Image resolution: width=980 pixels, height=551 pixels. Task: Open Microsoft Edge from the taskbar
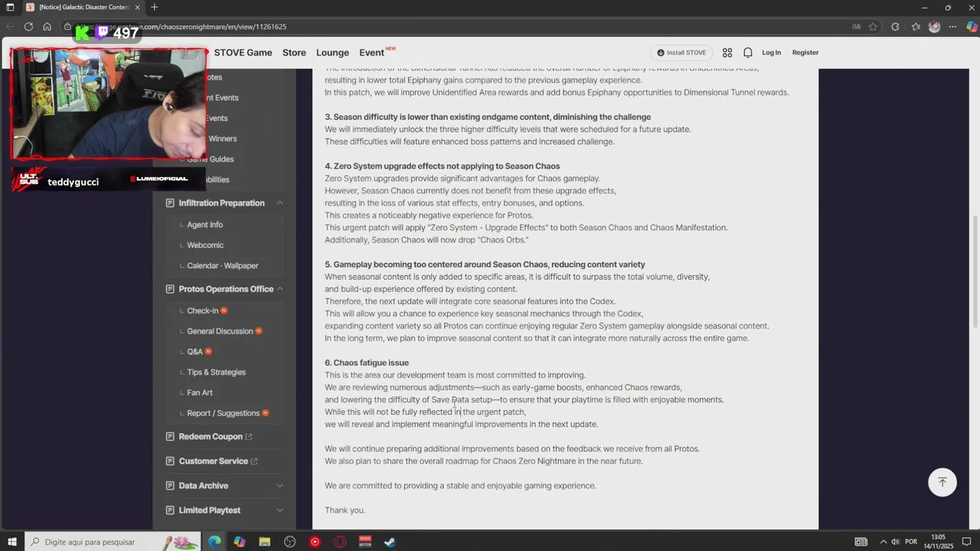[214, 542]
